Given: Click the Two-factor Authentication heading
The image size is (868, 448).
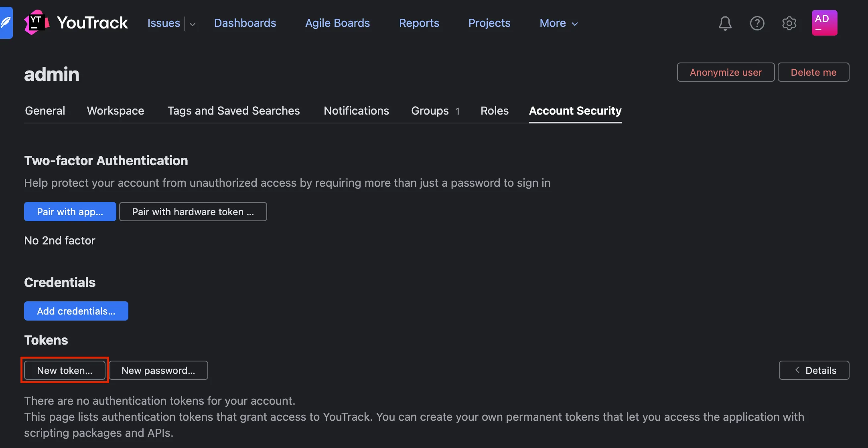Looking at the screenshot, I should pyautogui.click(x=106, y=160).
